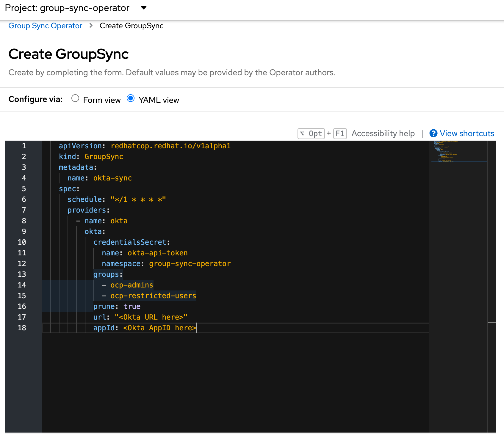This screenshot has width=504, height=440.
Task: Click the prune: true value
Action: click(x=132, y=306)
